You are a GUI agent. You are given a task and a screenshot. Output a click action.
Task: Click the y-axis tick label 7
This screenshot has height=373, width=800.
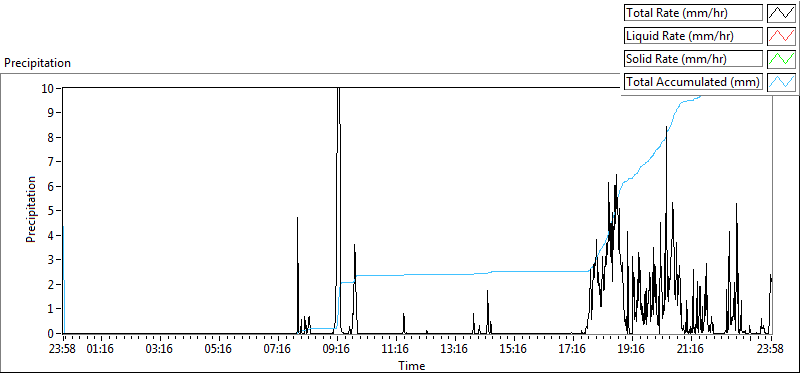51,162
